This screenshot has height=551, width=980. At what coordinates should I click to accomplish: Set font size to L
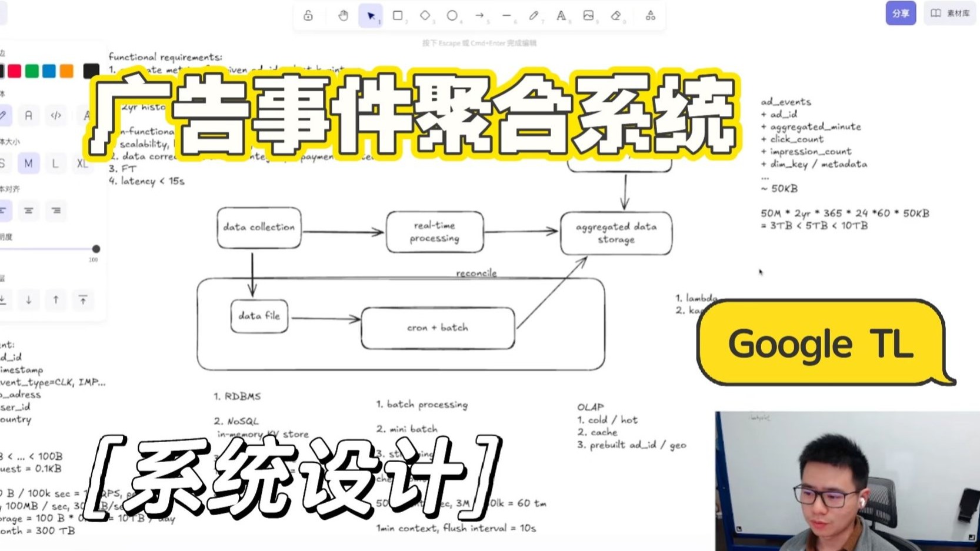pos(55,163)
